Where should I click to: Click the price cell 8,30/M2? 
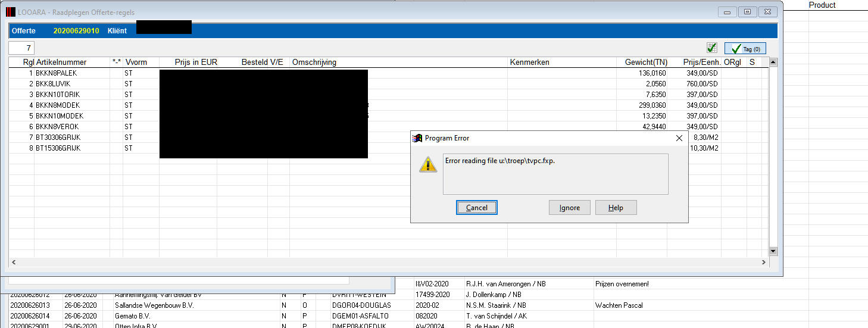click(x=707, y=138)
